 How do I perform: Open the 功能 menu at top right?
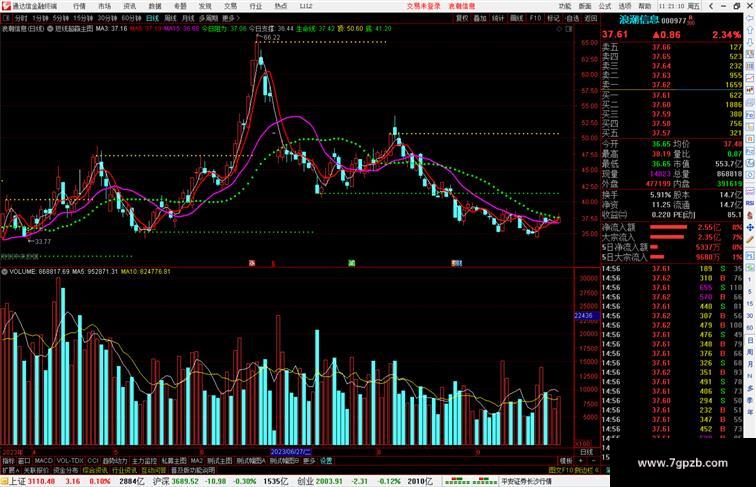point(565,6)
